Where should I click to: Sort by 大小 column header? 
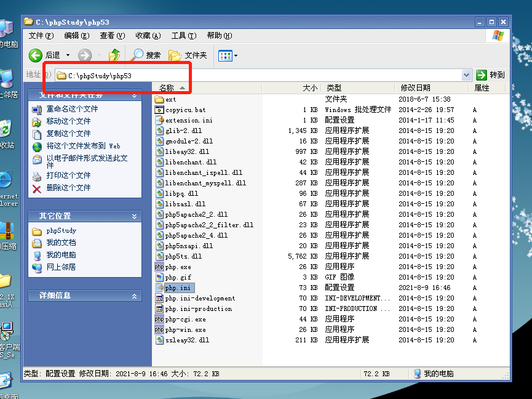[292, 88]
